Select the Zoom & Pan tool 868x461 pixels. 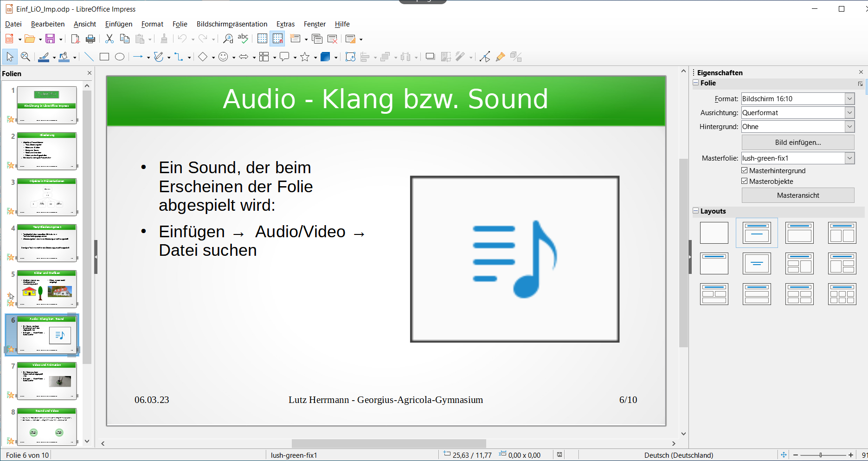click(26, 57)
